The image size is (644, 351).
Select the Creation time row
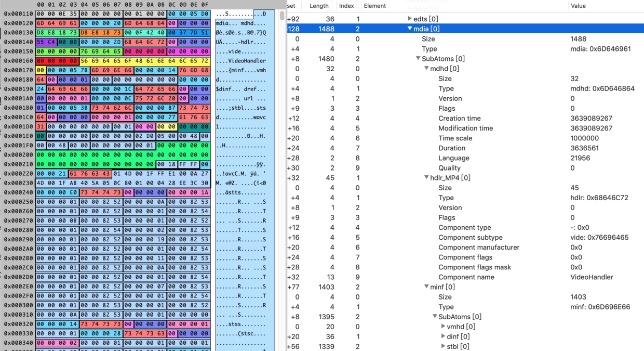[x=465, y=119]
